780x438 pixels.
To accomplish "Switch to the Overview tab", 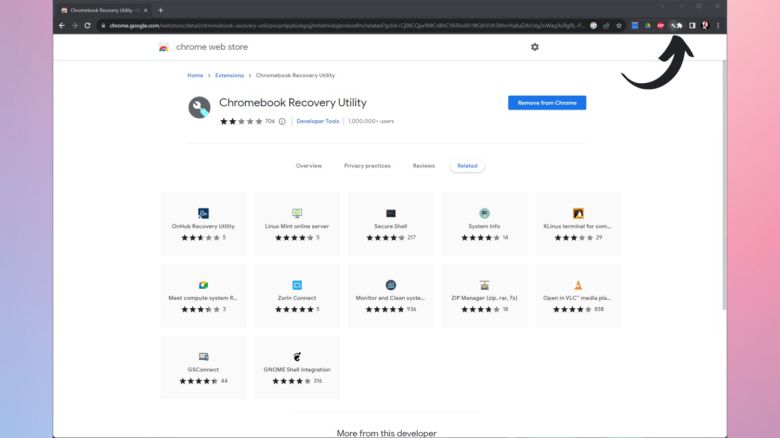I will point(309,166).
